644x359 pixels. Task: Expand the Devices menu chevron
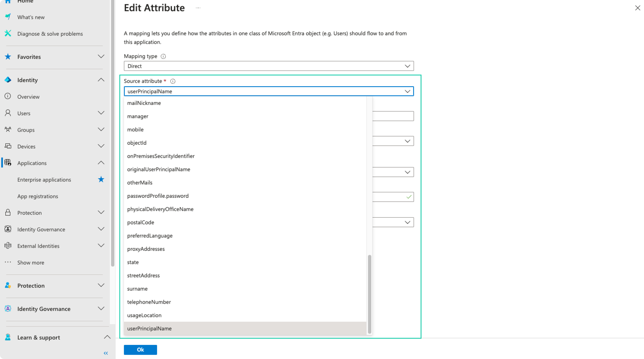tap(101, 146)
